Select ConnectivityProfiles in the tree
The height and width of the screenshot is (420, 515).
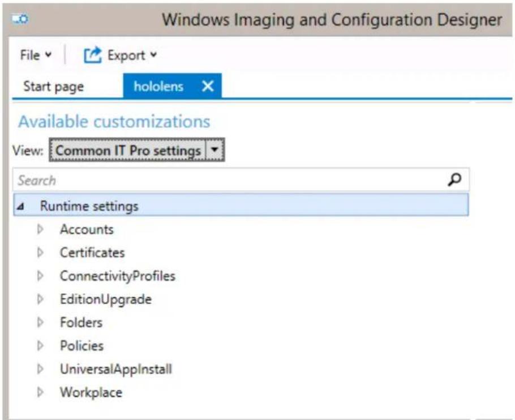click(118, 276)
